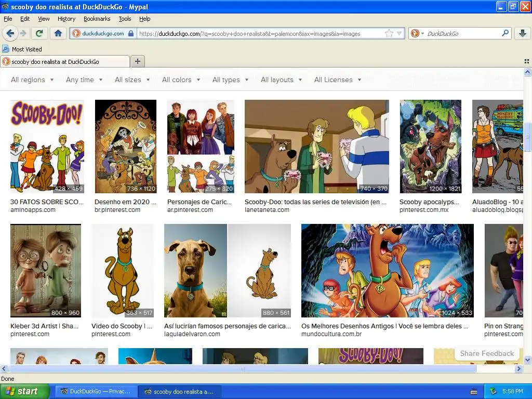
Task: Expand the All layouts filter
Action: pos(281,79)
